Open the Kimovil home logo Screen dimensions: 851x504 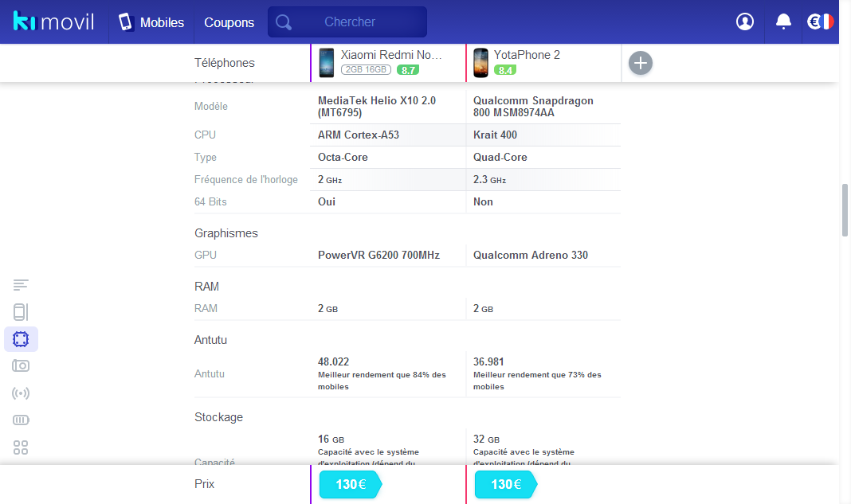(x=53, y=21)
